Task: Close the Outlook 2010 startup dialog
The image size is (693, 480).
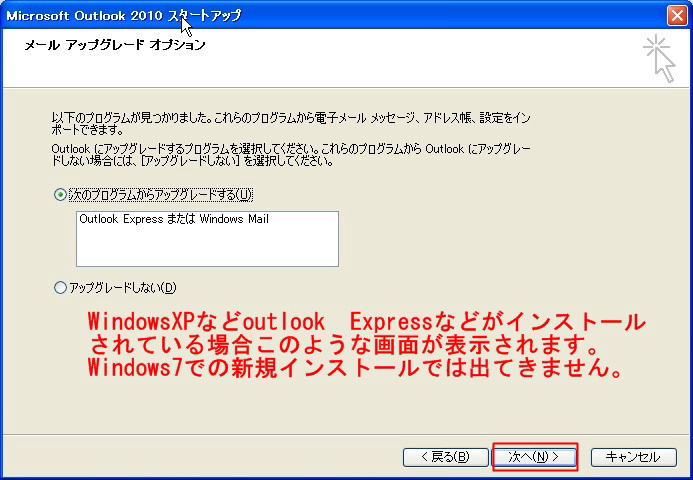Action: click(x=677, y=15)
